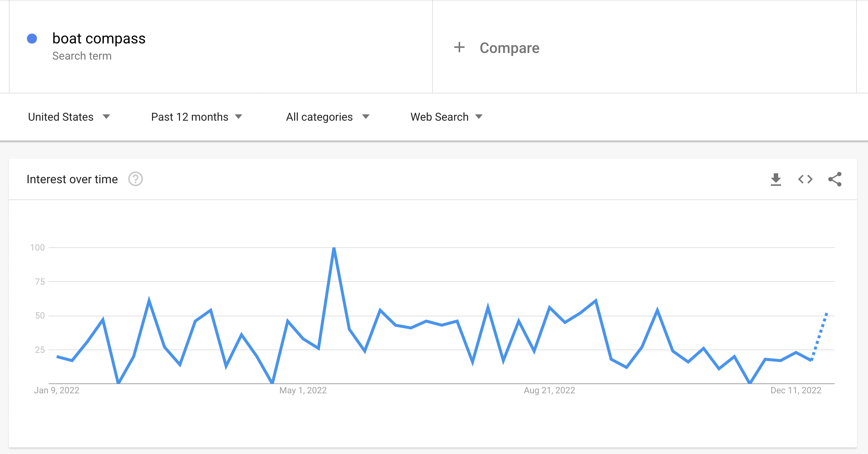Click the May 1, 2022 axis label
This screenshot has height=454, width=868.
click(x=303, y=390)
